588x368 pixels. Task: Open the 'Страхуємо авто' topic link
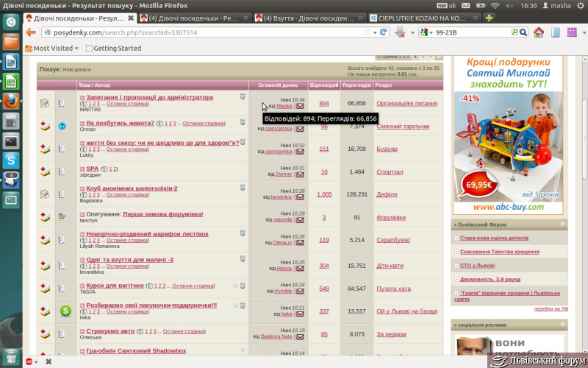click(110, 331)
